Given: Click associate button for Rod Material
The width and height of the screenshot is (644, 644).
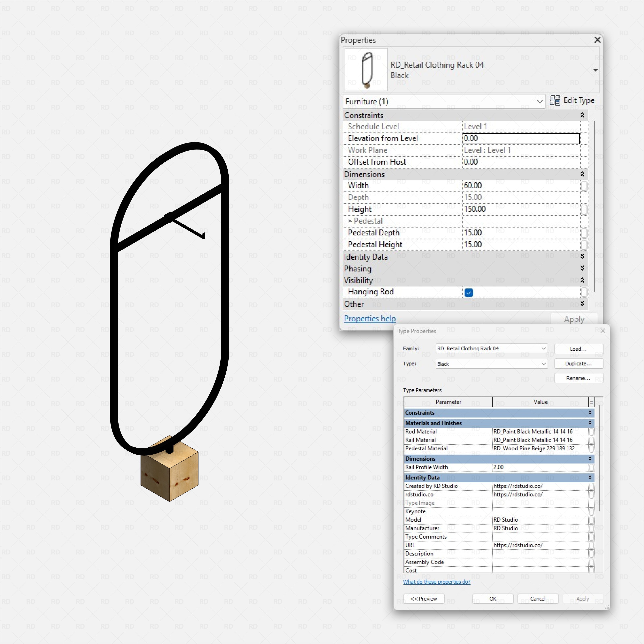Looking at the screenshot, I should (x=591, y=432).
